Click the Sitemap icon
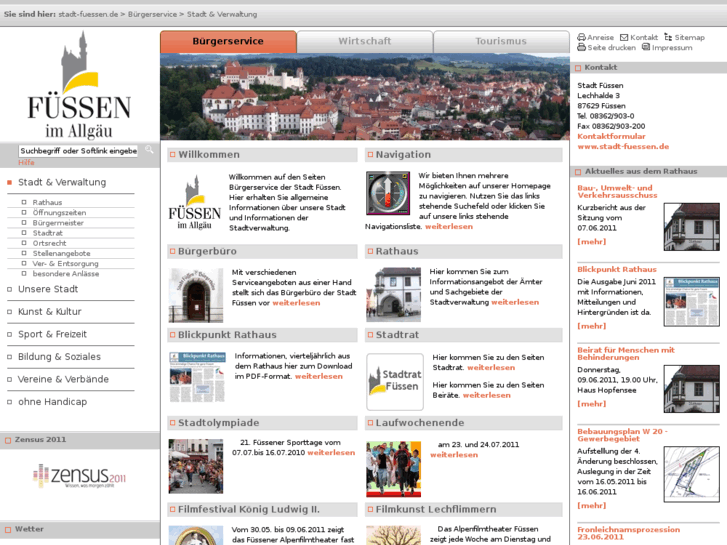This screenshot has width=727, height=545. click(x=667, y=37)
